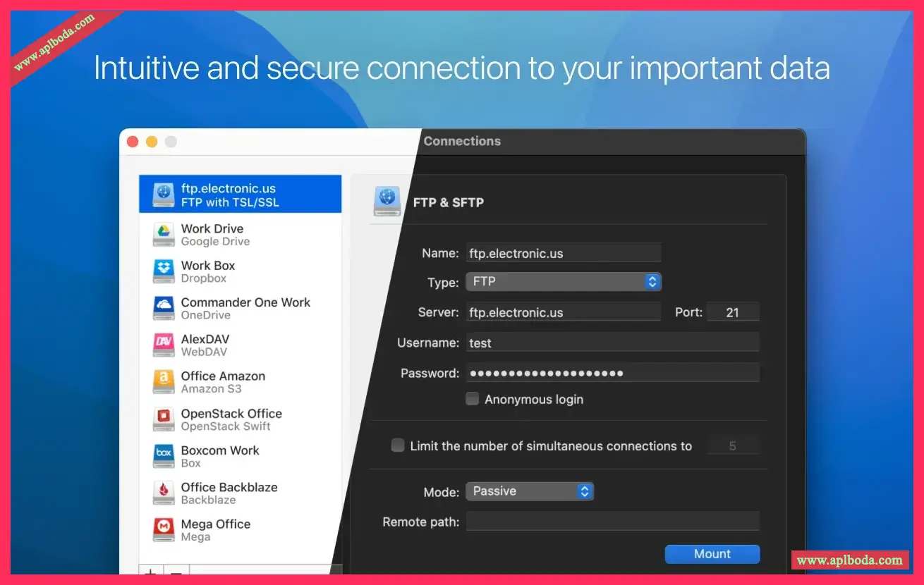The image size is (924, 585).
Task: Select the Work Box connection name
Action: (208, 265)
